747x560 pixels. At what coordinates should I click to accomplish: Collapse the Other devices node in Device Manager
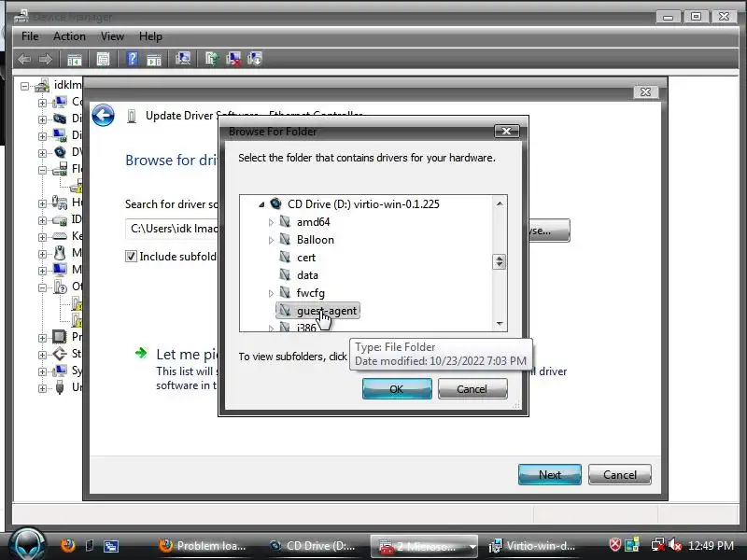[x=42, y=287]
